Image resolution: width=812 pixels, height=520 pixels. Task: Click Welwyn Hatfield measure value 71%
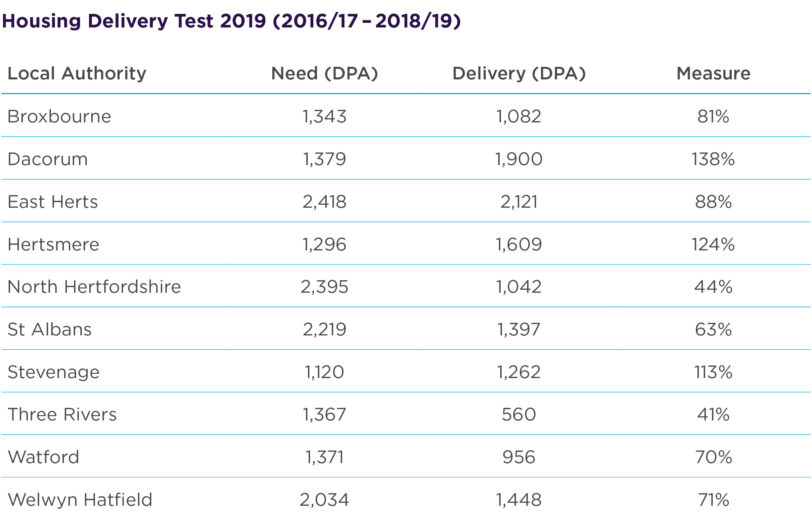[713, 499]
